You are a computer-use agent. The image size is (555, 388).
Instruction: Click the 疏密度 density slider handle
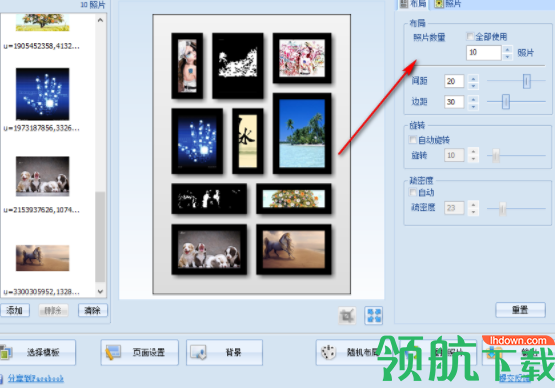coord(502,208)
